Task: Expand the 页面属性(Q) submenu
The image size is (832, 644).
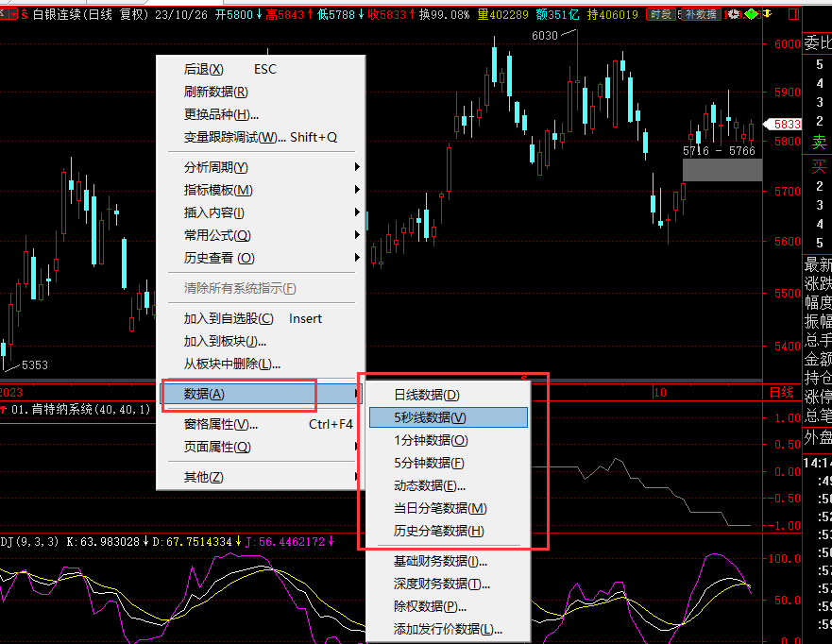Action: coord(261,448)
